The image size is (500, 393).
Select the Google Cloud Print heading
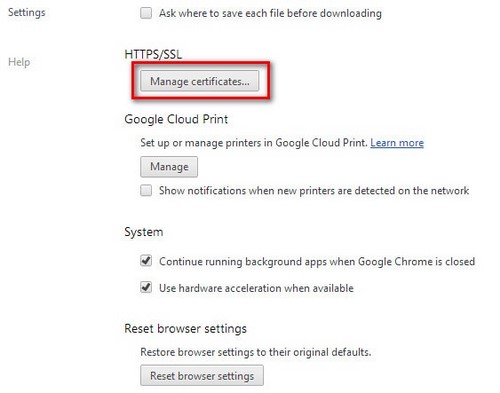176,119
